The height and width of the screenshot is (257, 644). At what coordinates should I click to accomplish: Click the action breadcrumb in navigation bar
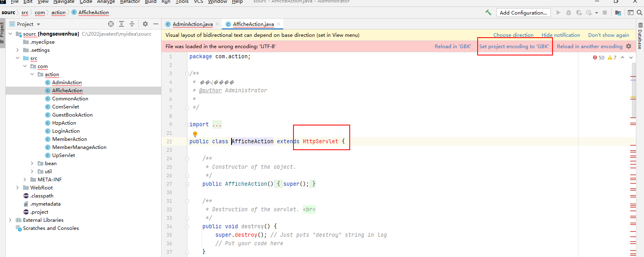[58, 13]
